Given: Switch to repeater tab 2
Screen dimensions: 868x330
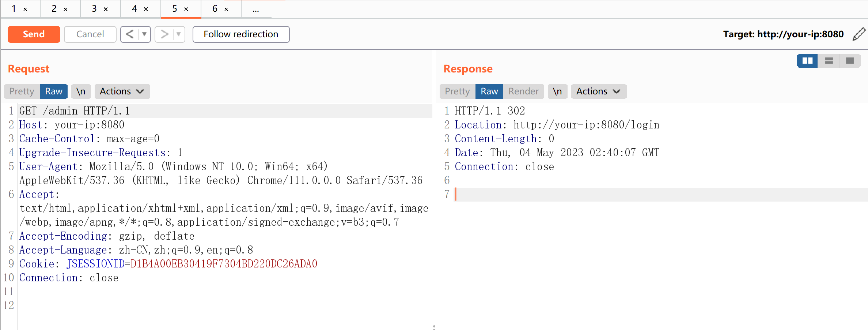Looking at the screenshot, I should tap(54, 9).
